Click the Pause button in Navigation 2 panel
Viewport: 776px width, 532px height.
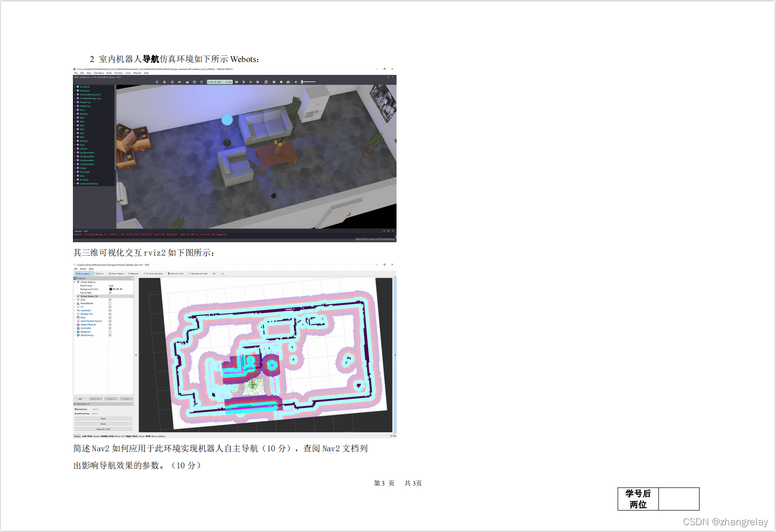[x=103, y=418]
